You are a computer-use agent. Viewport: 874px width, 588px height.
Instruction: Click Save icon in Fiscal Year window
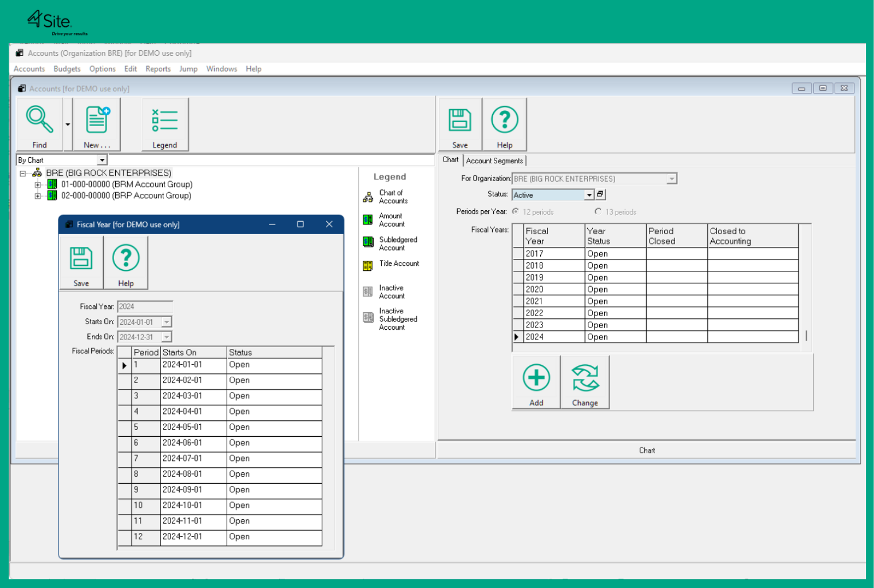[x=81, y=258]
